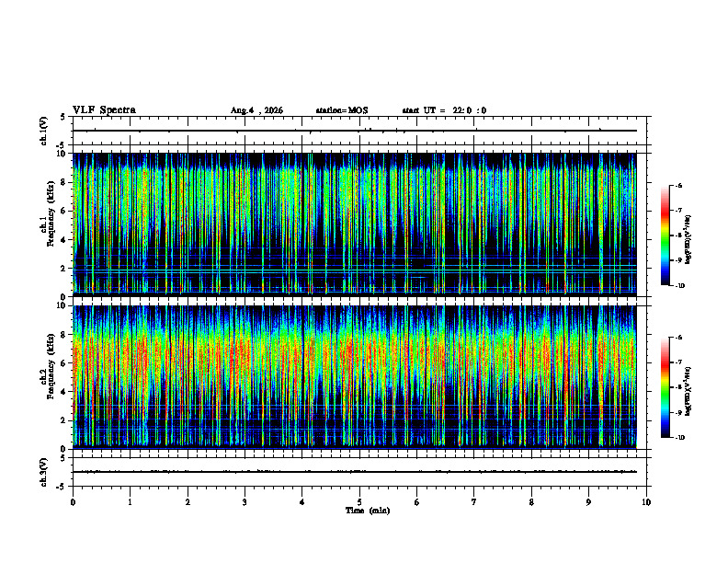Click the "0" tick on time axis
Screen dimensions: 728x563
click(x=73, y=502)
